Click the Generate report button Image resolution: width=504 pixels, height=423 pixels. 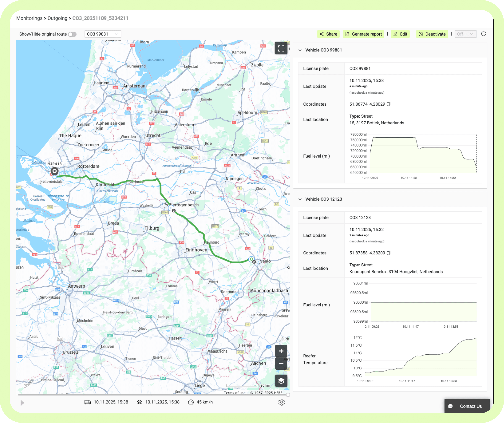pos(363,34)
